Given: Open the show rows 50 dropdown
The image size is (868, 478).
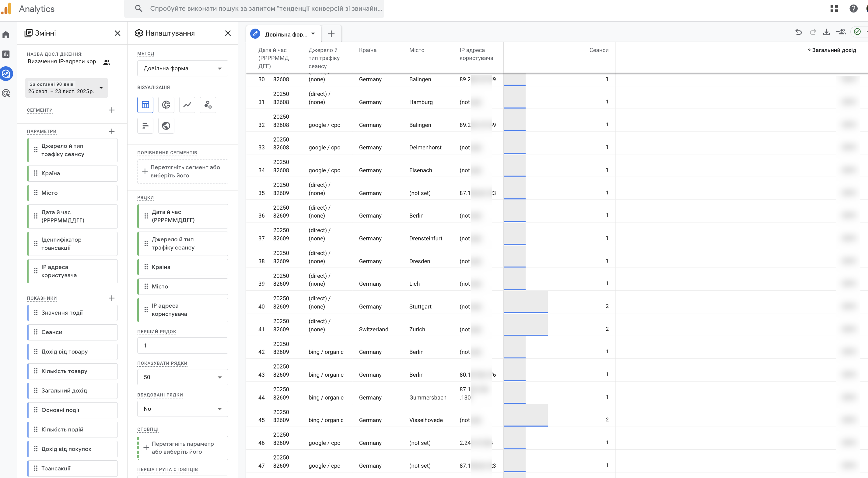Looking at the screenshot, I should click(182, 377).
